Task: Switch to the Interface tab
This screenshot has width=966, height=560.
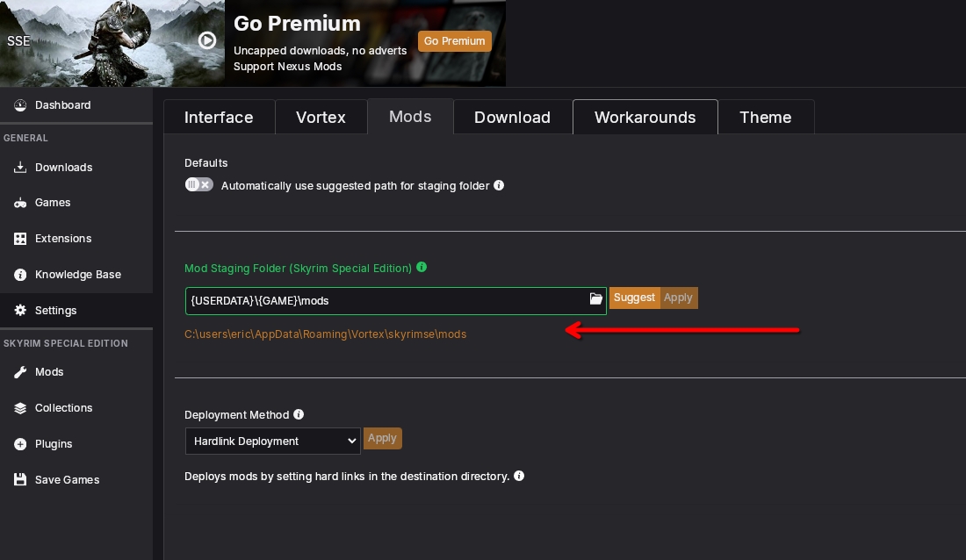Action: (x=219, y=117)
